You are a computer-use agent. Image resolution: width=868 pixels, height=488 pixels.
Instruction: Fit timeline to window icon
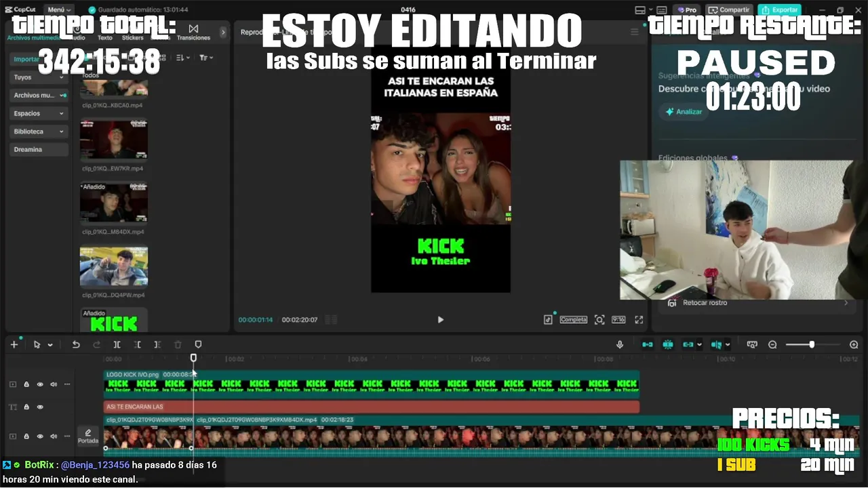click(x=752, y=344)
